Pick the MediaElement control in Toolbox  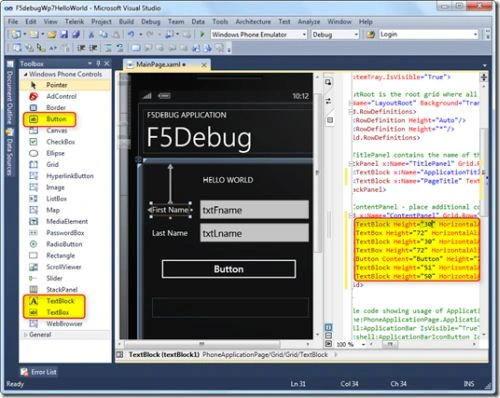65,221
